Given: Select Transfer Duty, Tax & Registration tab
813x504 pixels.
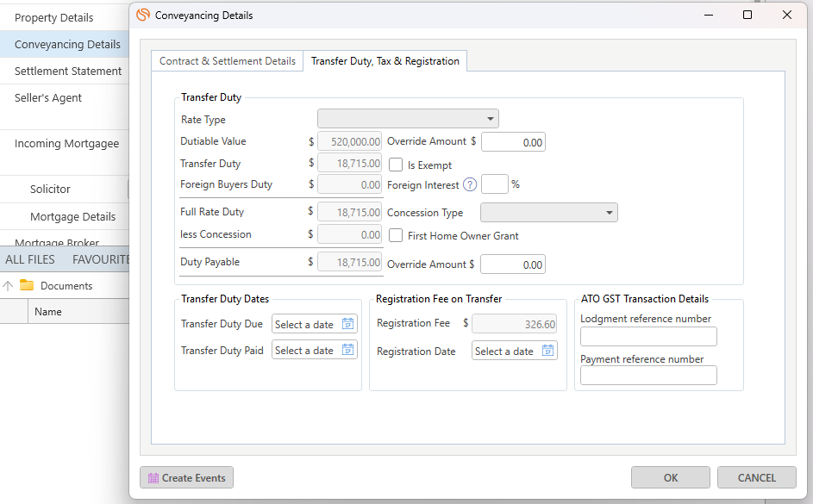Looking at the screenshot, I should (x=385, y=61).
